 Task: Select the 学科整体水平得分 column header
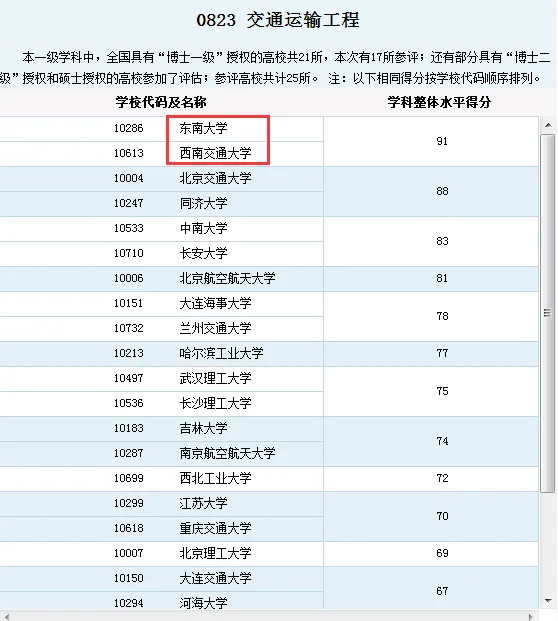coord(439,103)
